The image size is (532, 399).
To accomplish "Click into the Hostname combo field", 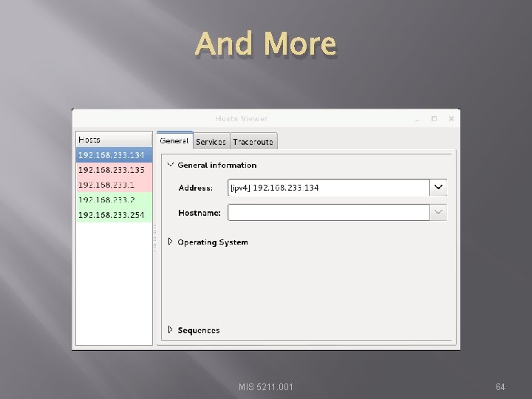I will [329, 212].
